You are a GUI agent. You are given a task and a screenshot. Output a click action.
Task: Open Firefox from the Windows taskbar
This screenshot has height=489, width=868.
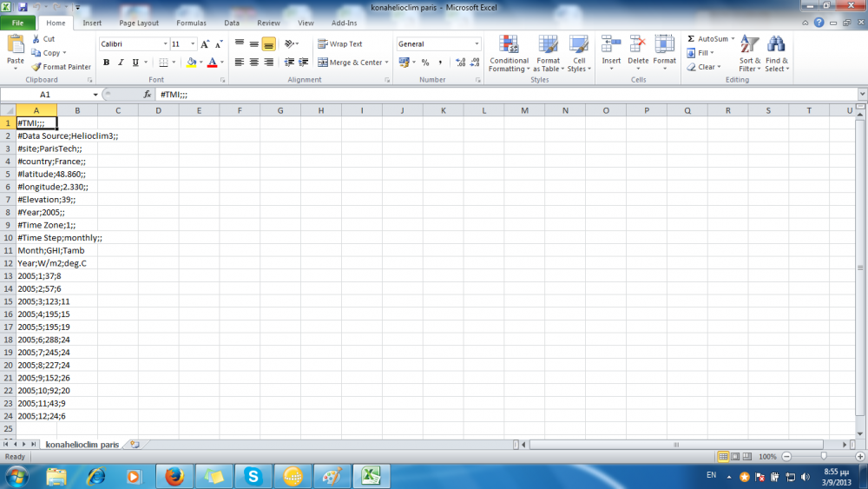coord(175,476)
